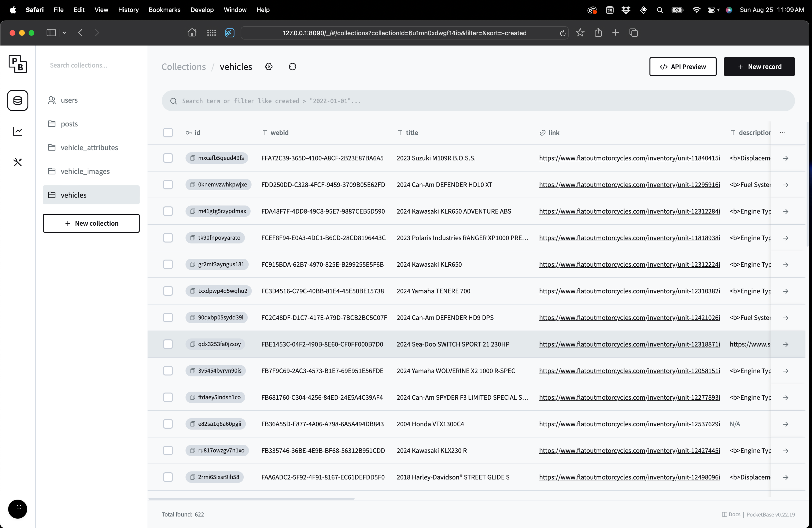Toggle the select-all records checkbox in header
Screen dimensions: 812x528
pos(168,133)
